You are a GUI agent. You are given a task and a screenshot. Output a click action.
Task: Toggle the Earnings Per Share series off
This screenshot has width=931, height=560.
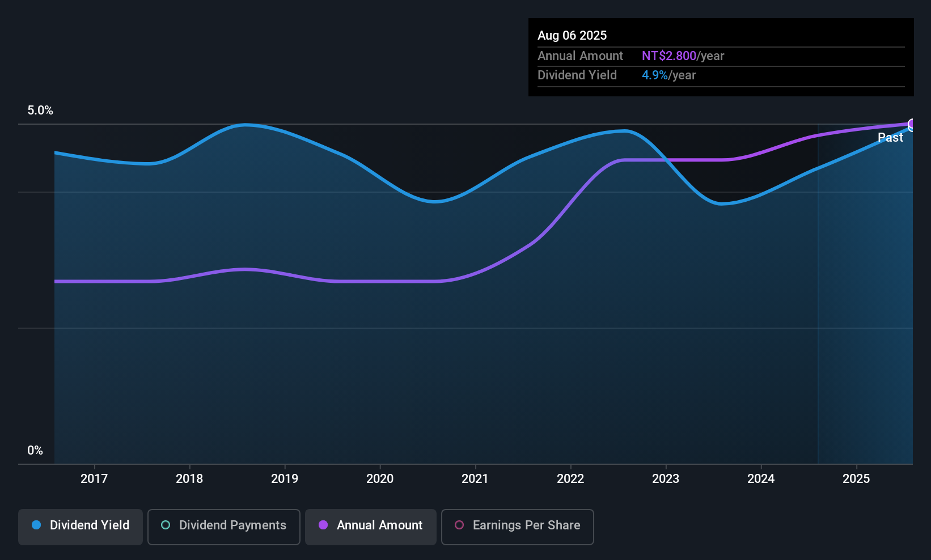coord(517,526)
